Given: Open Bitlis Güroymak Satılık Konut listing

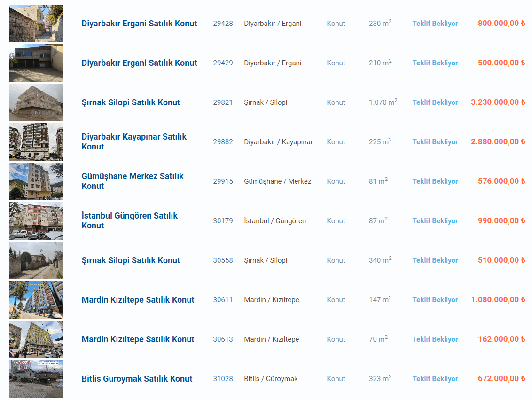Looking at the screenshot, I should 137,379.
